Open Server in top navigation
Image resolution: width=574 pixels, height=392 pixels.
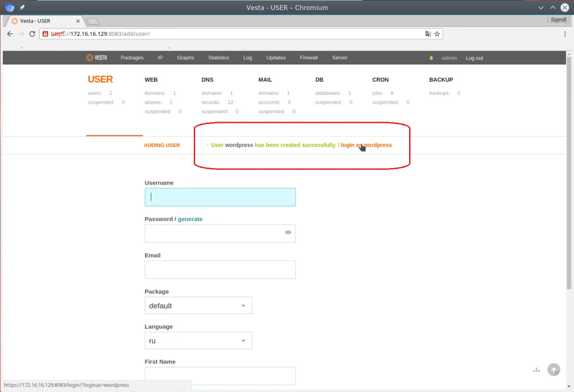(x=340, y=58)
